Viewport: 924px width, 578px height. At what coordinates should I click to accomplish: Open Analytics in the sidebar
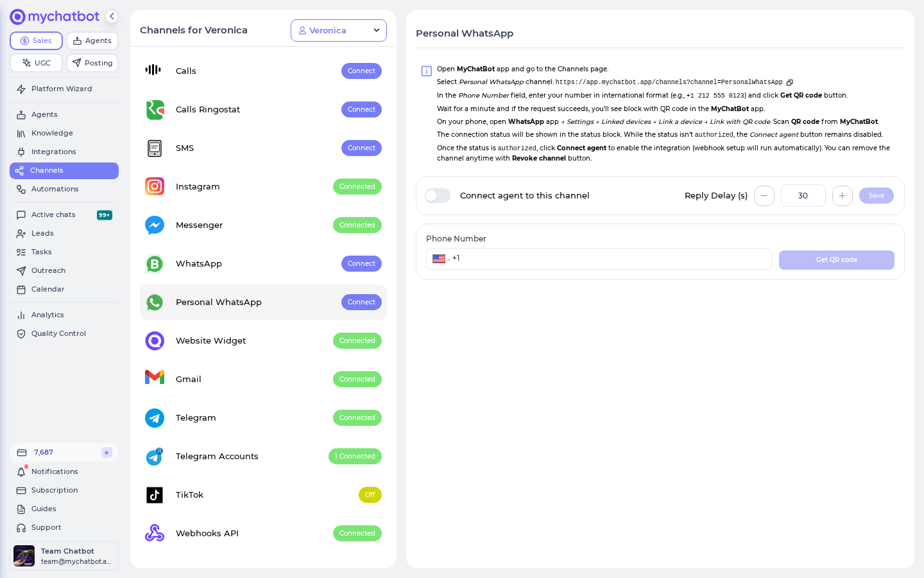click(x=64, y=315)
